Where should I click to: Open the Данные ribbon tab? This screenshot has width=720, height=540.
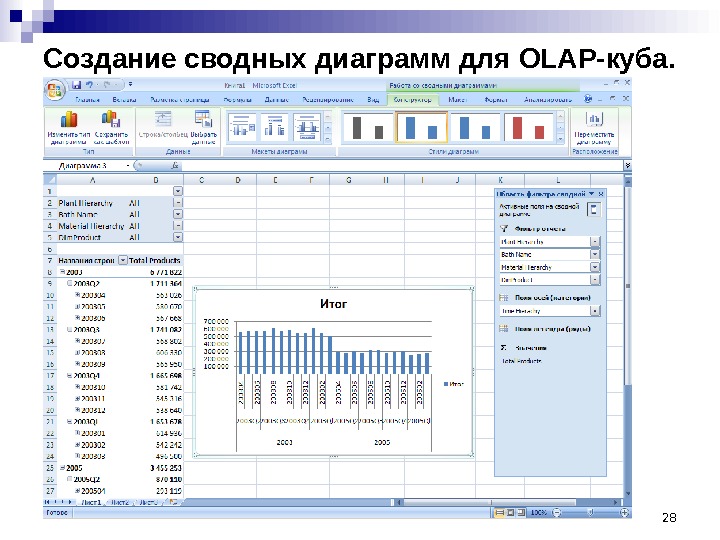click(276, 99)
